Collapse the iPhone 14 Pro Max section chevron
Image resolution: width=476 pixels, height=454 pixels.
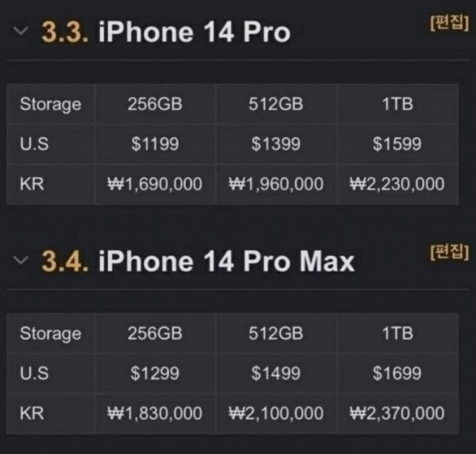[21, 260]
